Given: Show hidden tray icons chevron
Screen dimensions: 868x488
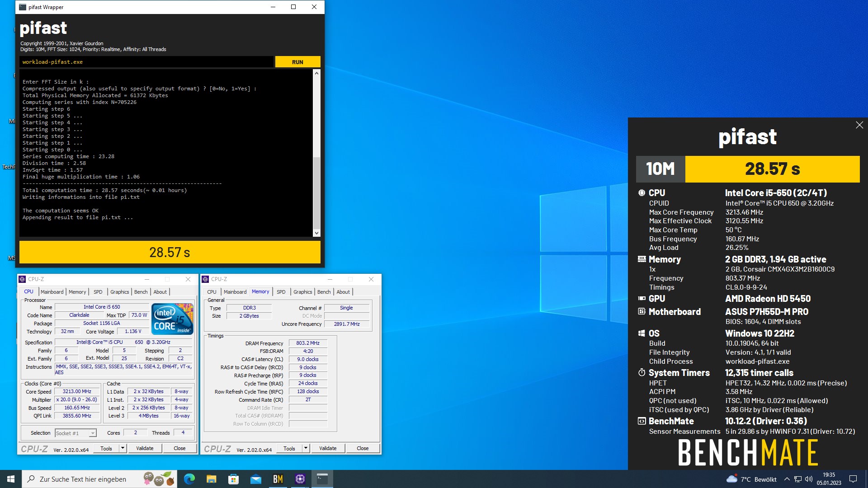Looking at the screenshot, I should pyautogui.click(x=787, y=479).
